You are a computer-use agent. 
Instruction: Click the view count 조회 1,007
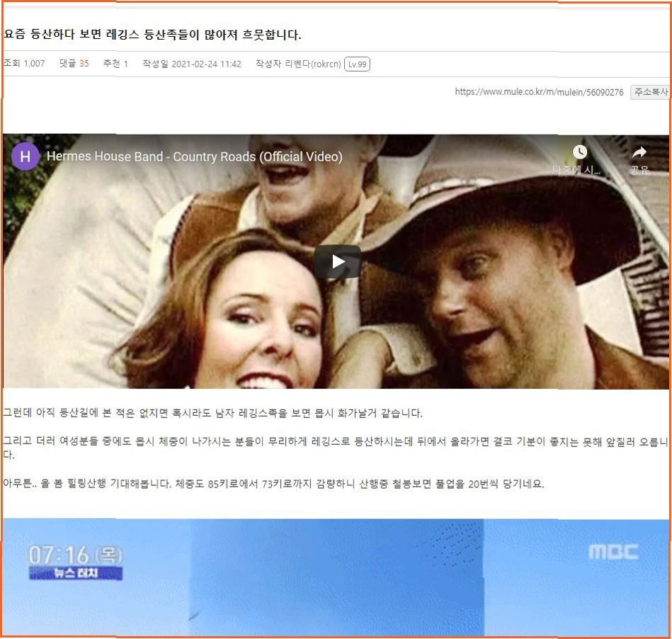point(24,64)
